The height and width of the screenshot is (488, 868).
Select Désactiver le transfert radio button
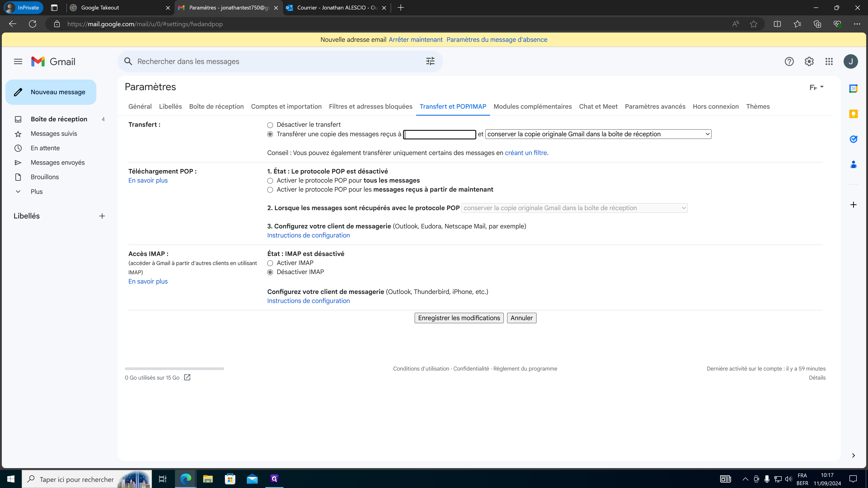point(270,125)
